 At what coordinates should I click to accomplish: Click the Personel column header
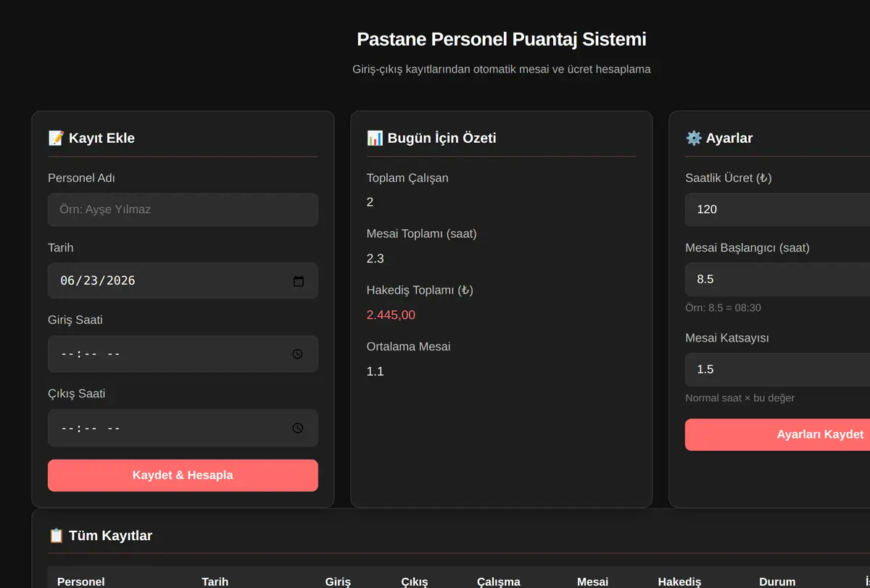click(81, 581)
